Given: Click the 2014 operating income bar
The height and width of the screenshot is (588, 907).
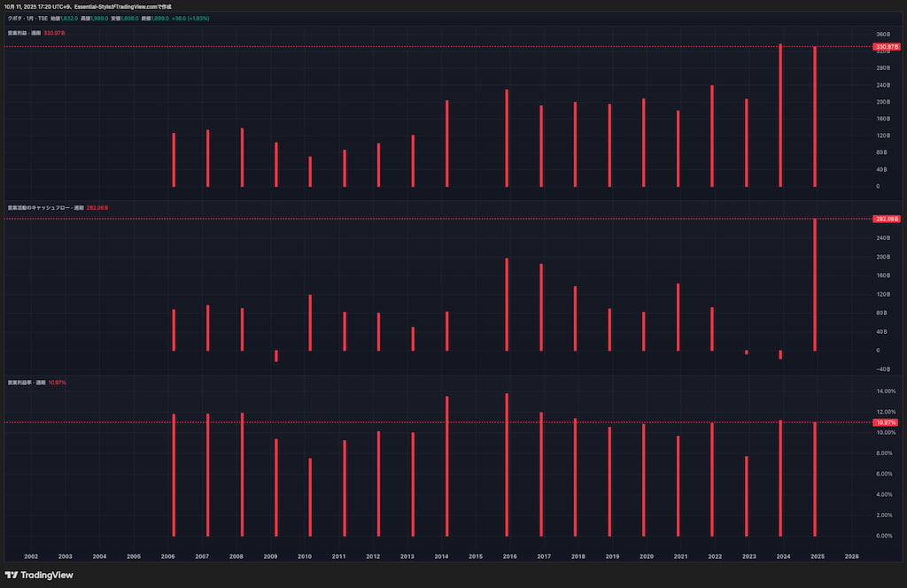Looking at the screenshot, I should pos(446,143).
